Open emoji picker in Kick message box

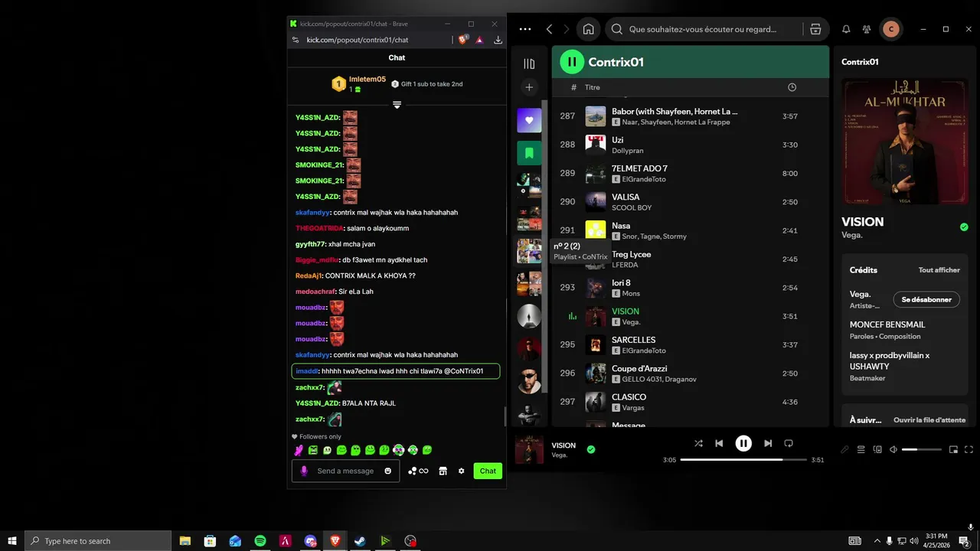click(388, 471)
